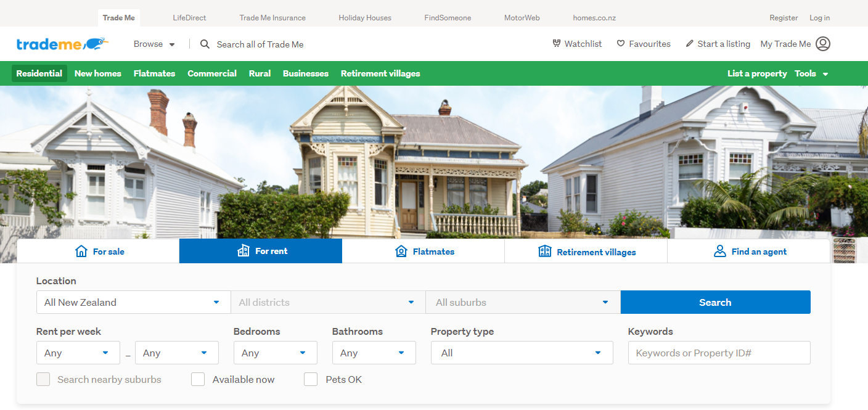Tick the Available now checkbox
Screen dimensions: 868x410
(198, 379)
